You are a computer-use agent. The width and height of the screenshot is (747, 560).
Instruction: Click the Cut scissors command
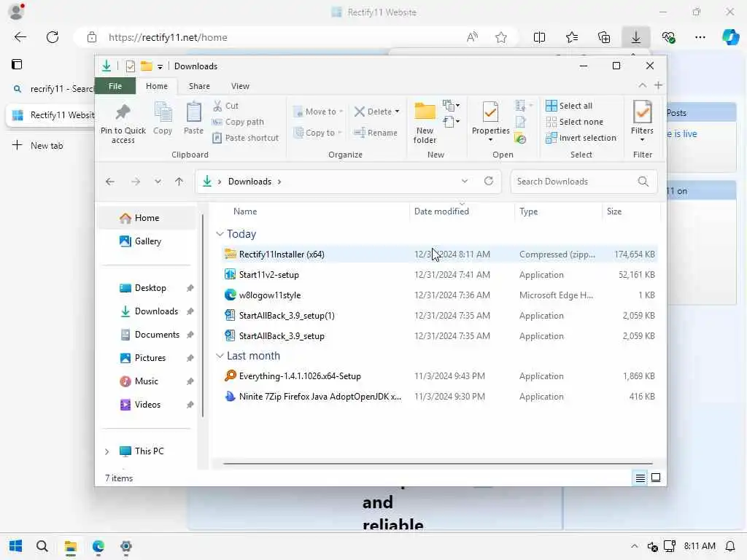tap(226, 106)
